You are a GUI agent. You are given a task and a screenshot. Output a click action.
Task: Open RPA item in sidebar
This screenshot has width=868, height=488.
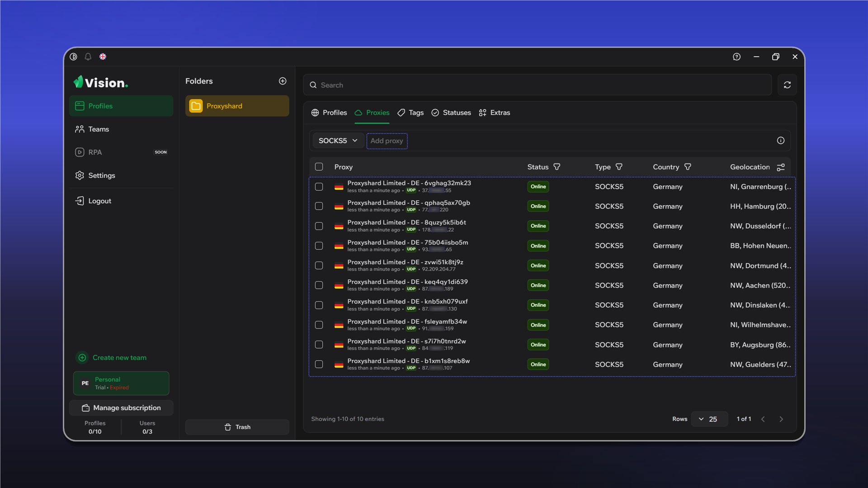pyautogui.click(x=121, y=152)
